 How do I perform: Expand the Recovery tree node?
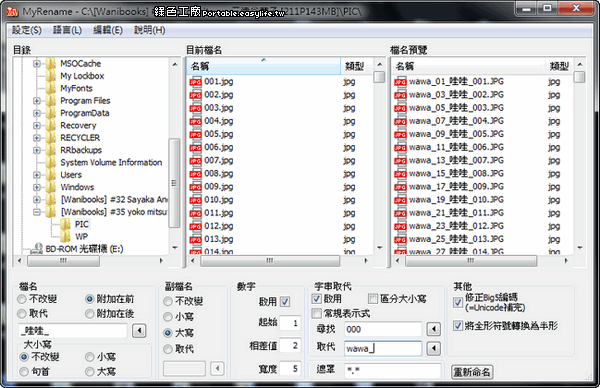37,125
